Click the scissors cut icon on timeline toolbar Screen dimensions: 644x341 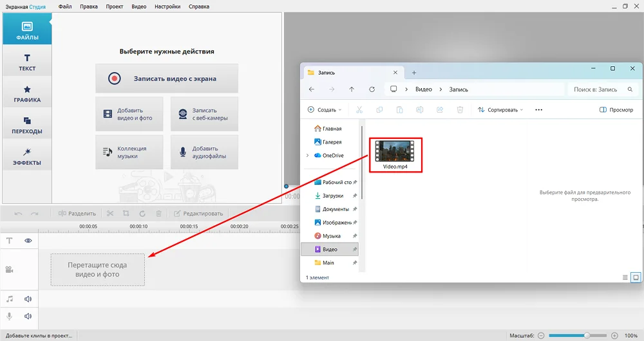pyautogui.click(x=109, y=214)
